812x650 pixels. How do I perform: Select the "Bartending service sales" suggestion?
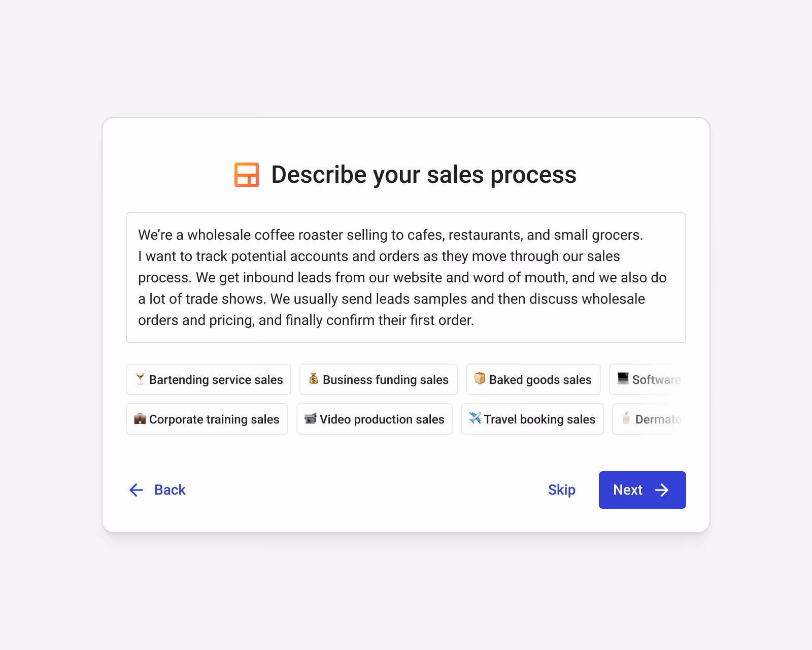tap(208, 379)
